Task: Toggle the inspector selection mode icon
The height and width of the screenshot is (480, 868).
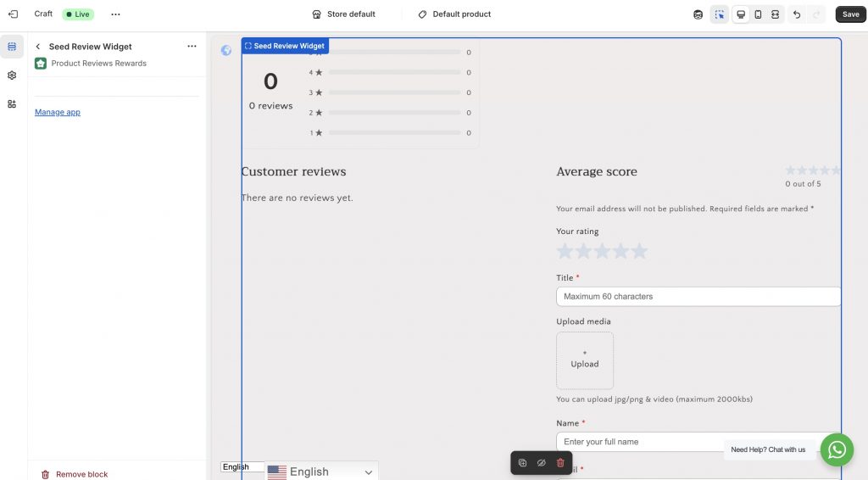Action: coord(719,14)
